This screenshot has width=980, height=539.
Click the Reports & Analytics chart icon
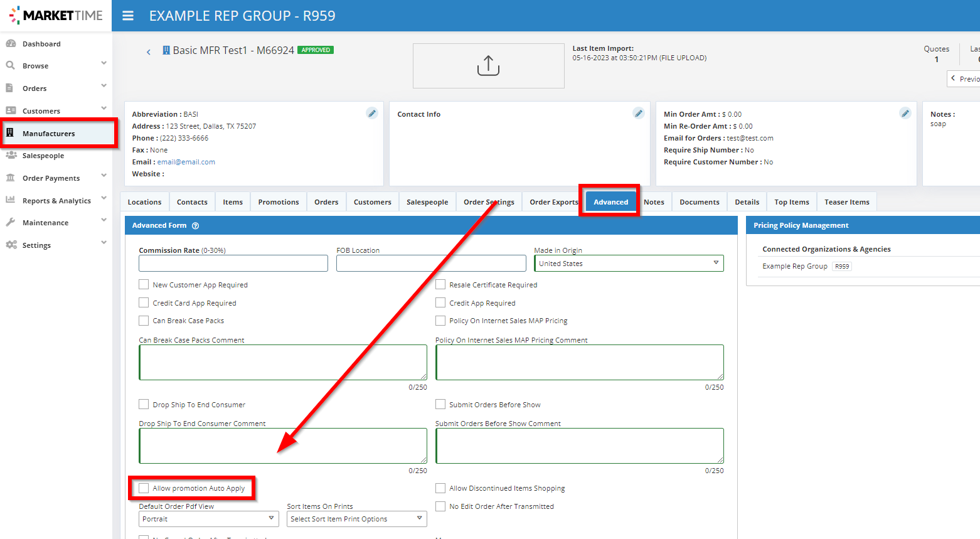pos(11,200)
